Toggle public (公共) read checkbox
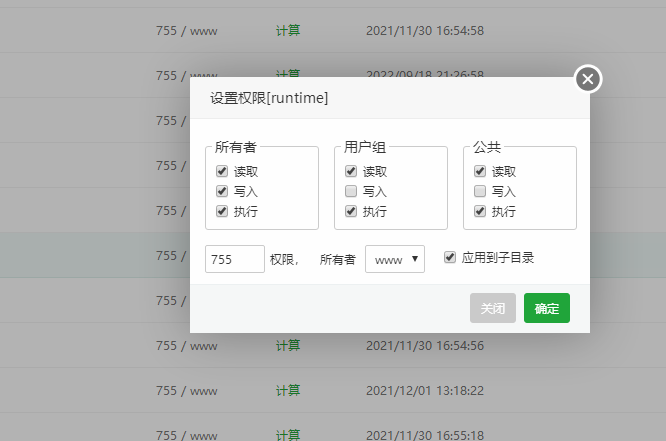666x441 pixels. (480, 171)
